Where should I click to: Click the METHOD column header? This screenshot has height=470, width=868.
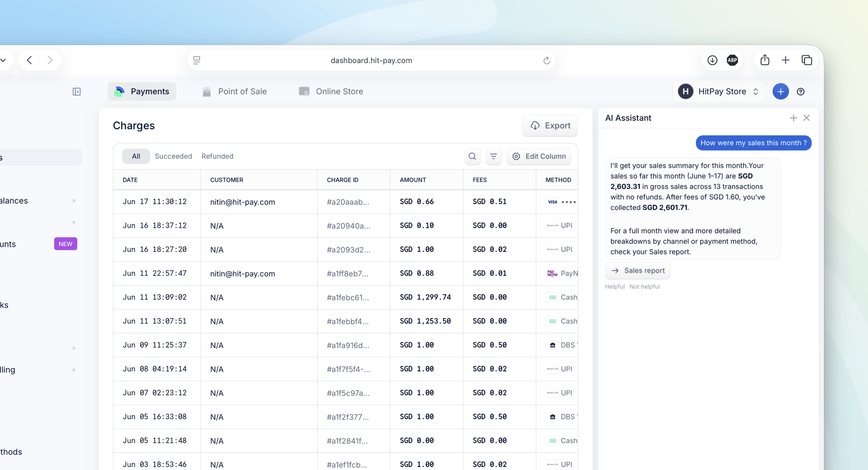pyautogui.click(x=558, y=180)
